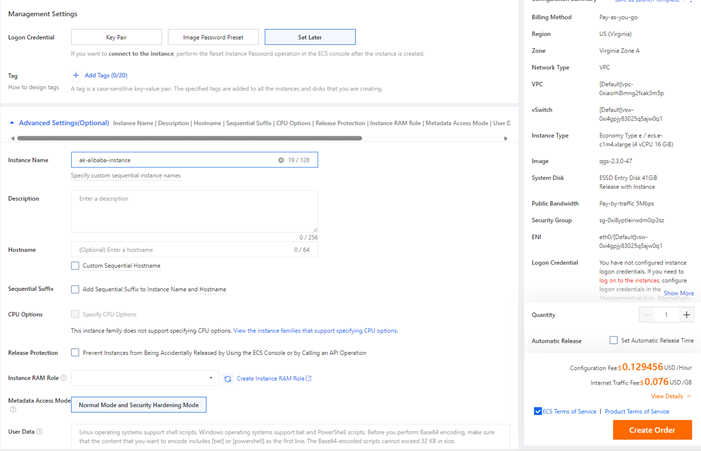Focus the Instance Name input field
Viewport: 701px width, 451px height.
click(194, 160)
